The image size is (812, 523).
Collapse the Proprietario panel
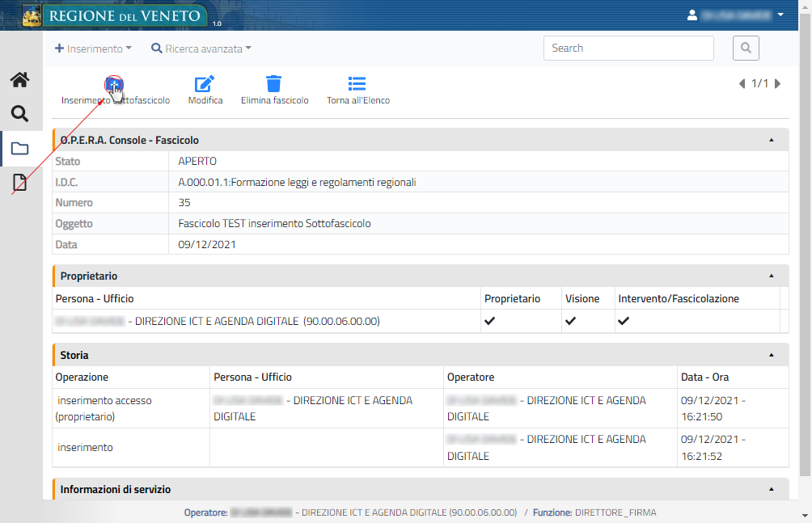[771, 276]
